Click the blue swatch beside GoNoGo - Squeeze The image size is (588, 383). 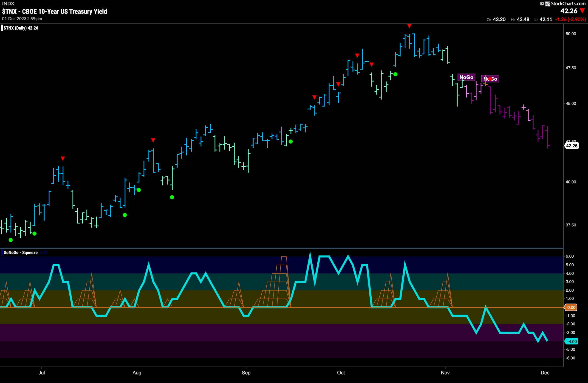[2, 253]
